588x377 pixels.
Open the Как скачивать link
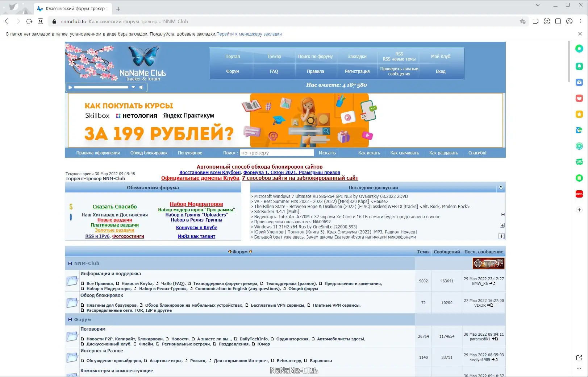404,153
